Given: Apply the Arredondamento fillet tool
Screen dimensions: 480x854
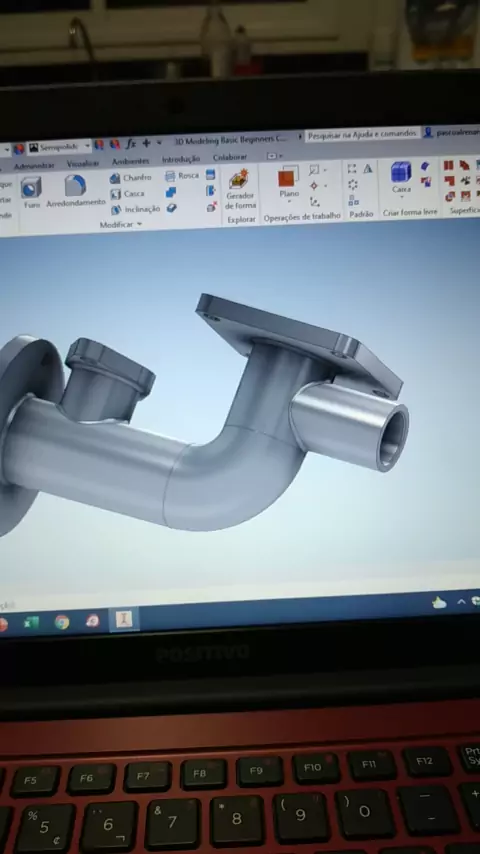Looking at the screenshot, I should (x=76, y=191).
